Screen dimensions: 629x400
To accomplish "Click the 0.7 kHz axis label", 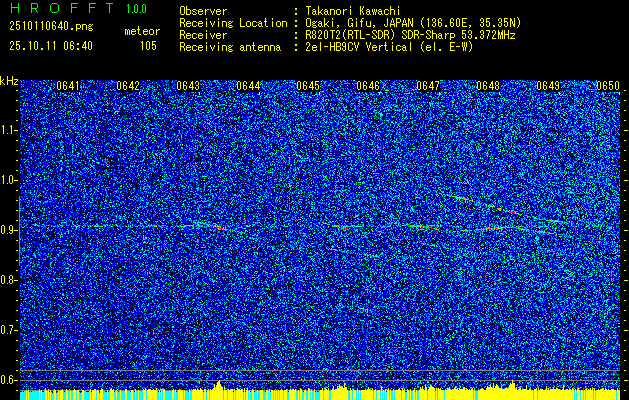I will [x=9, y=330].
